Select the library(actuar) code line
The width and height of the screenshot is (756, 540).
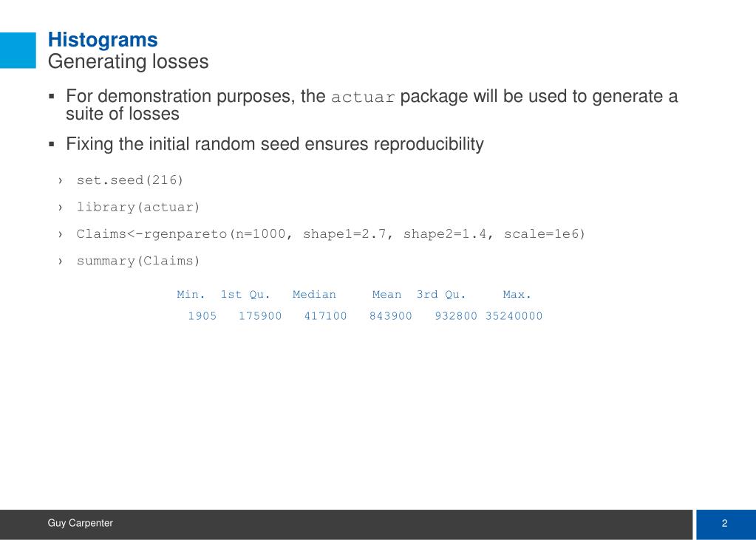138,208
